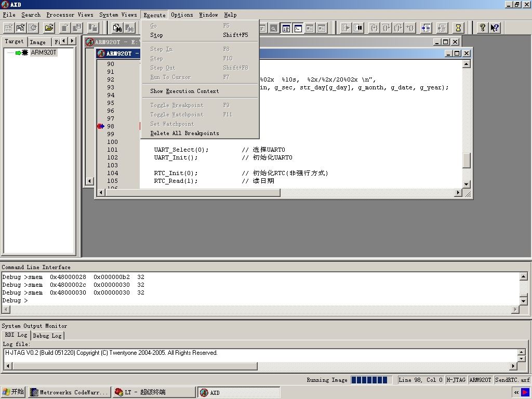Switch to Metrowerks CodeWarrior in the taskbar

(69, 392)
